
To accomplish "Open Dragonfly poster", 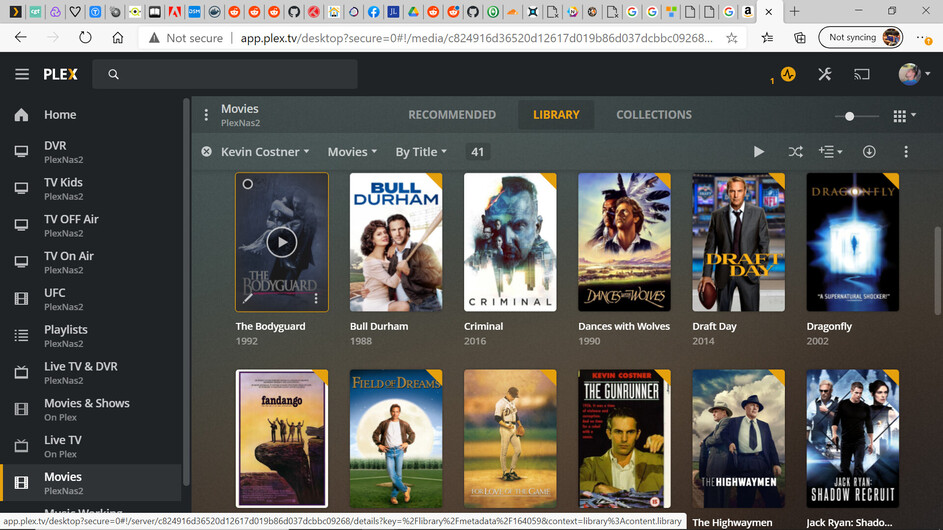I will point(853,242).
